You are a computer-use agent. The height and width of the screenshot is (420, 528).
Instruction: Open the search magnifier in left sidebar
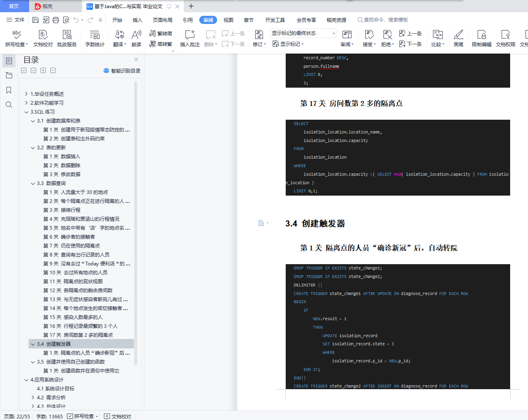[9, 105]
